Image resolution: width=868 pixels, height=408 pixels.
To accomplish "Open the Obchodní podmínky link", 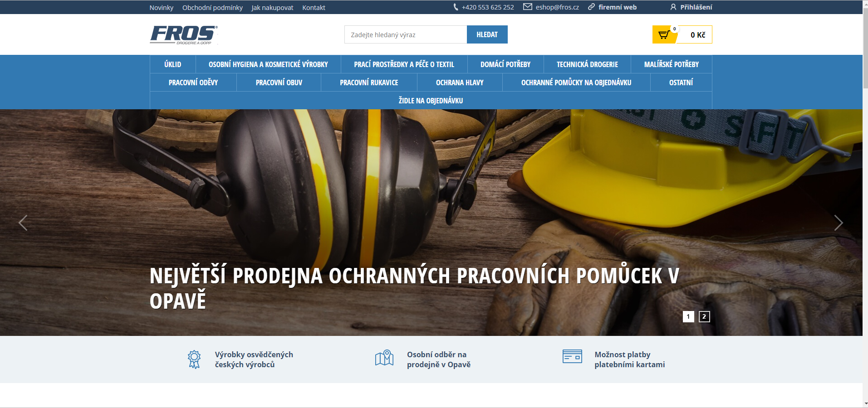I will (212, 7).
